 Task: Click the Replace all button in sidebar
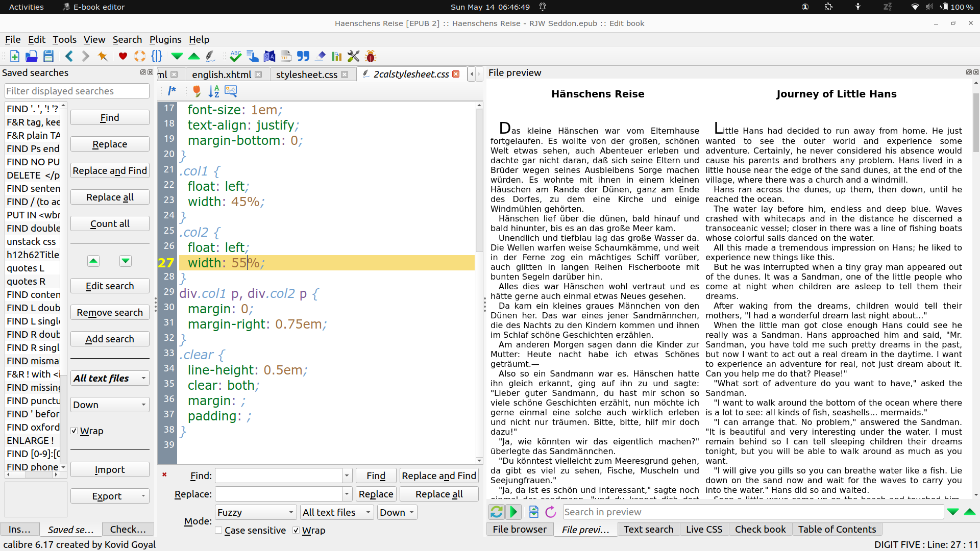pos(110,197)
